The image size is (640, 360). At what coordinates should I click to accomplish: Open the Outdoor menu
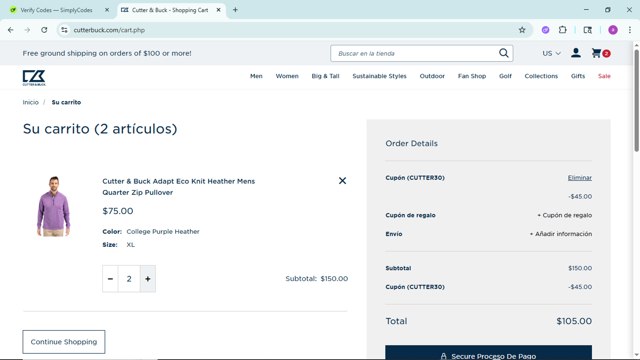(432, 76)
